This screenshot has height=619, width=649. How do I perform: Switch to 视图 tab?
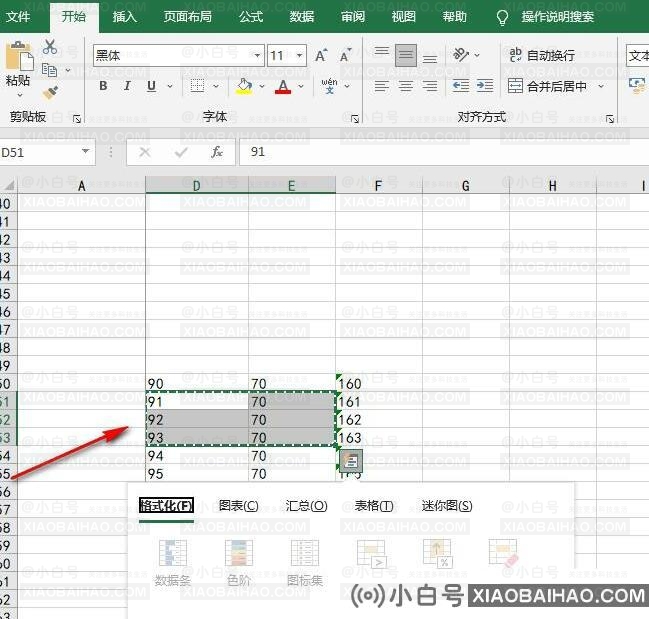pos(404,17)
